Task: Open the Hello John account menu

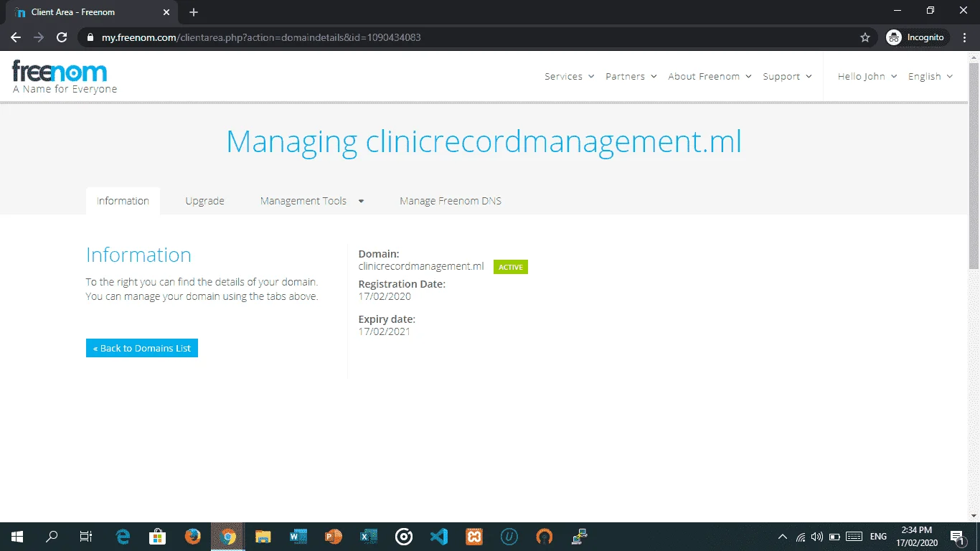Action: coord(867,76)
